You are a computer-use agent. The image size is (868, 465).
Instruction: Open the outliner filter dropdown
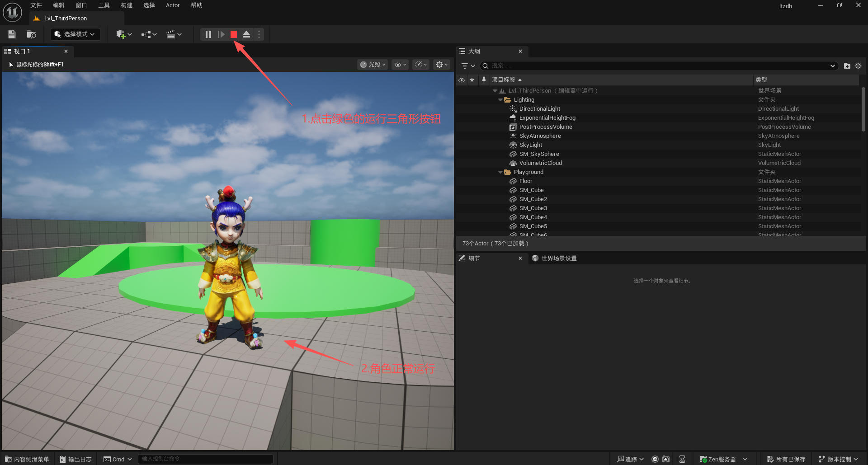pos(467,66)
